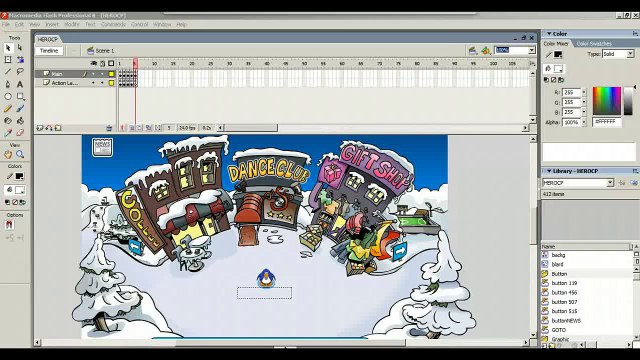
Task: Toggle outline square of Main layer
Action: (x=111, y=74)
